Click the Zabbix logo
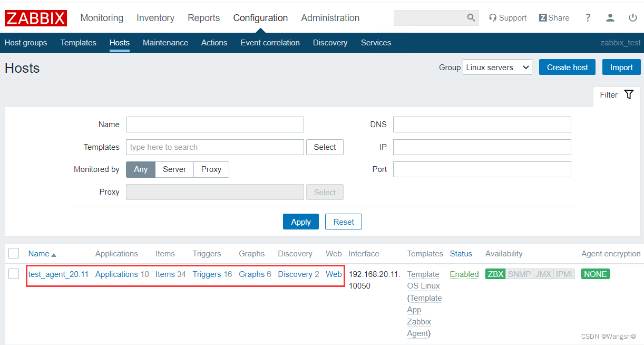644x345 pixels. [x=36, y=18]
